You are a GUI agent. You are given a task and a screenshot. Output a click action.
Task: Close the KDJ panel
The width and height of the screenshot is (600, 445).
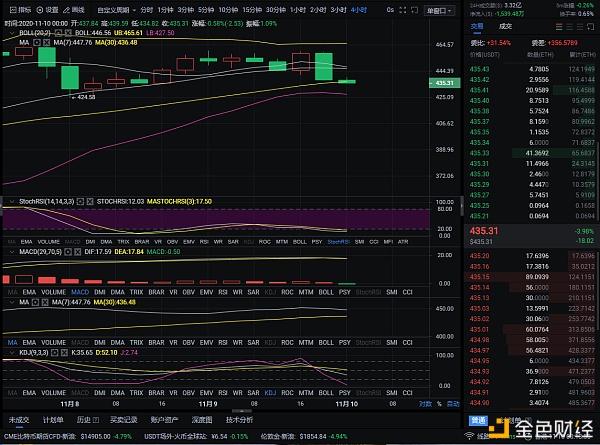point(64,352)
